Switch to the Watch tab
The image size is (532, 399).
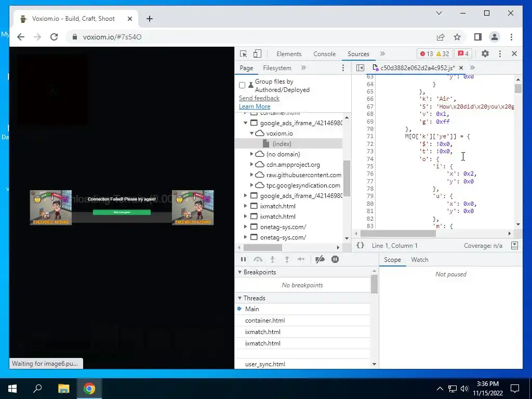click(420, 260)
